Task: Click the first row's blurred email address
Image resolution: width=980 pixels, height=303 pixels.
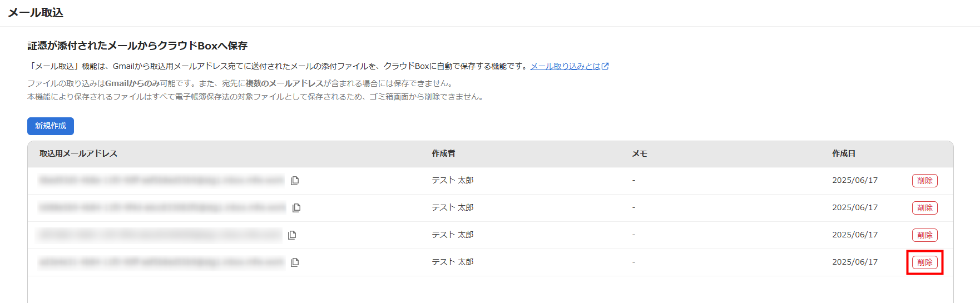Action: (161, 180)
